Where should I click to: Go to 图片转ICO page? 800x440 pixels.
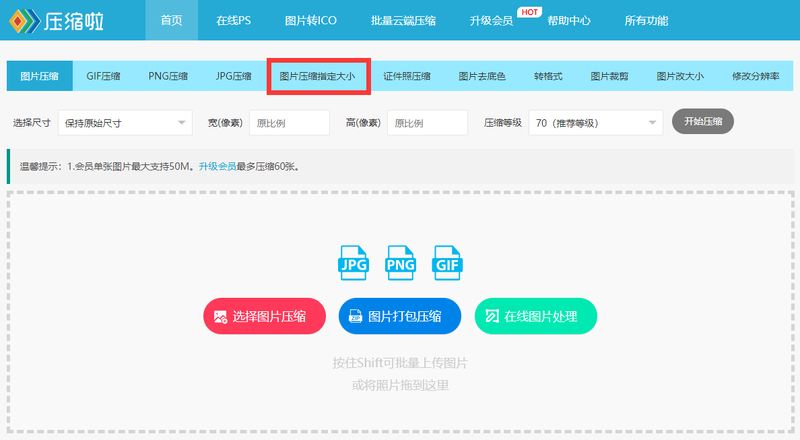point(311,20)
